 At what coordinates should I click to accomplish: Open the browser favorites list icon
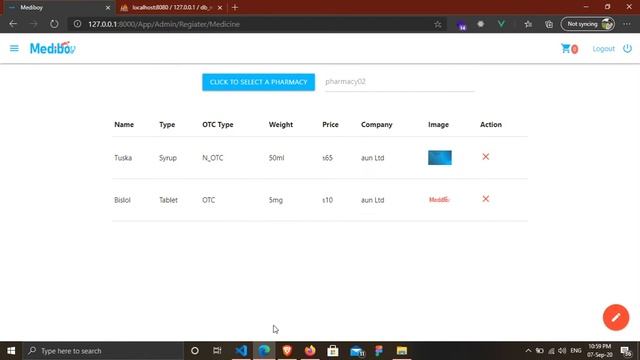click(x=528, y=24)
